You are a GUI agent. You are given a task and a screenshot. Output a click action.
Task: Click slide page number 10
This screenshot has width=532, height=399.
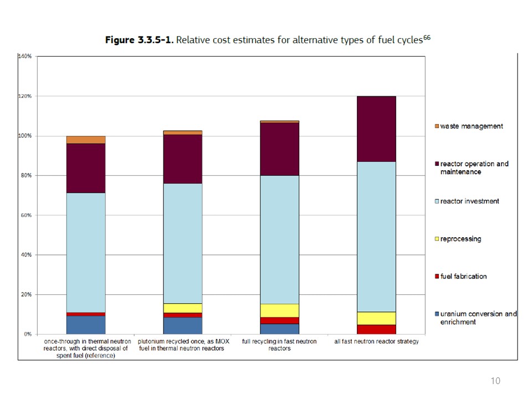[x=495, y=381]
